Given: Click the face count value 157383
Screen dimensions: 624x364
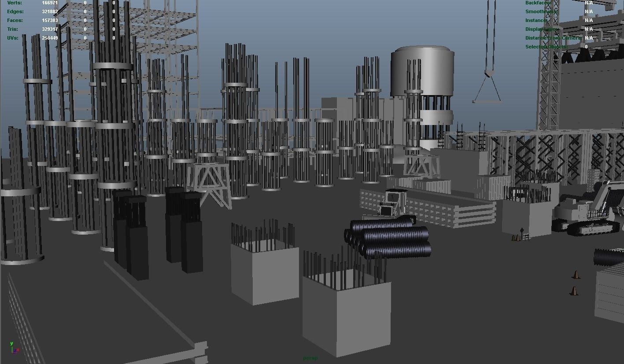Looking at the screenshot, I should 50,20.
